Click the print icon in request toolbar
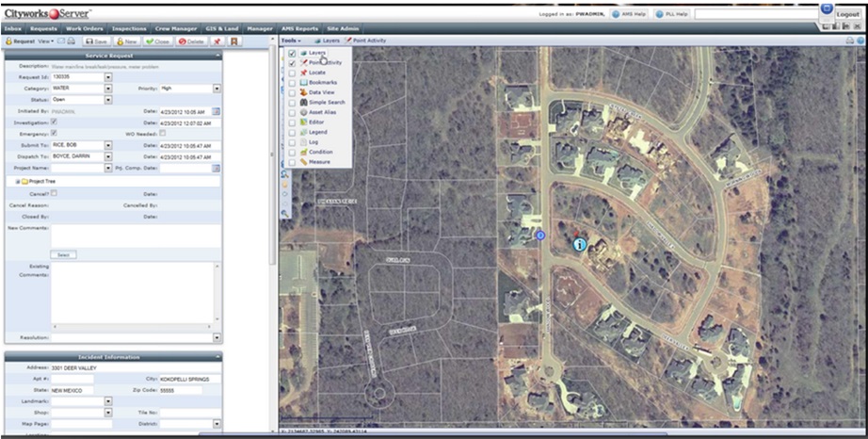This screenshot has width=868, height=439. (72, 41)
